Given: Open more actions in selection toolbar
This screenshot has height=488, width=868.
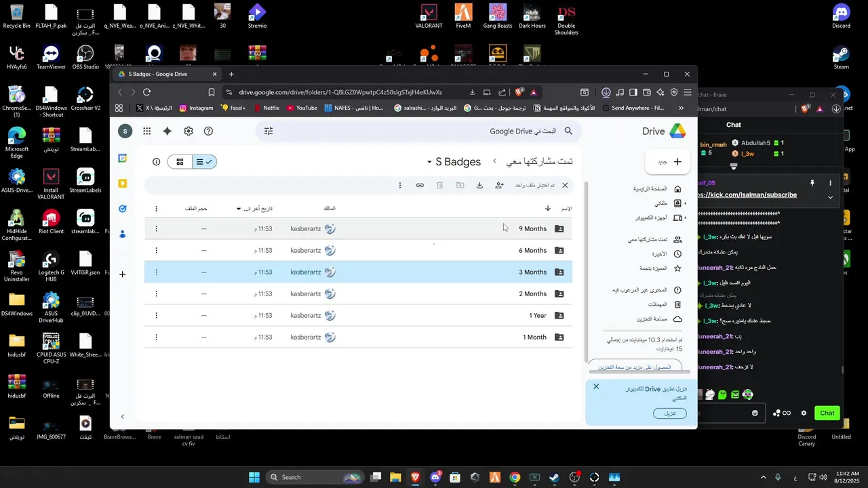Looking at the screenshot, I should (400, 185).
